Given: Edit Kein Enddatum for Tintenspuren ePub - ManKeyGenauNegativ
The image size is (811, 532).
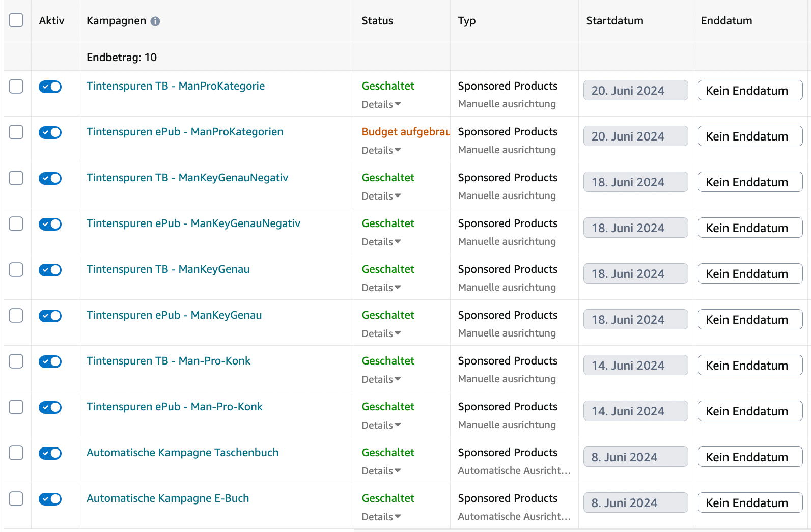Looking at the screenshot, I should click(750, 228).
